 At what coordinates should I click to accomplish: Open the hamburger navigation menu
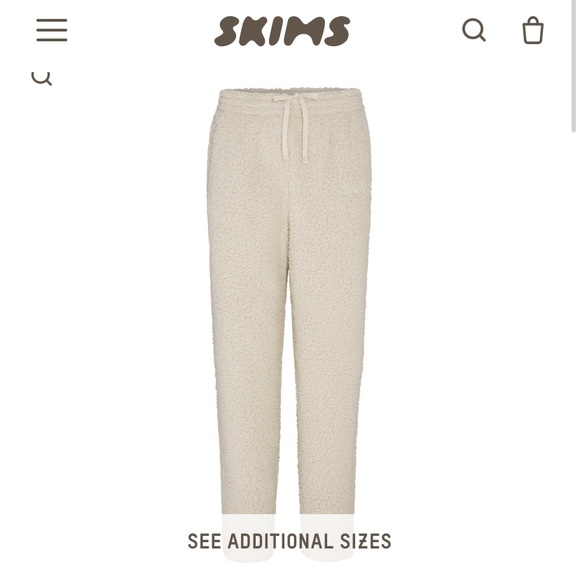(x=52, y=30)
